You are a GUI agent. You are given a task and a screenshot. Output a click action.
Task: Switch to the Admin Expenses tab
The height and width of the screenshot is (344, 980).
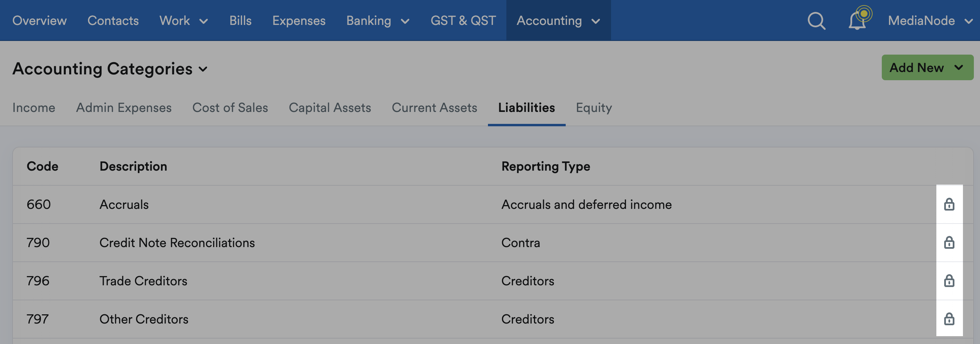[124, 108]
